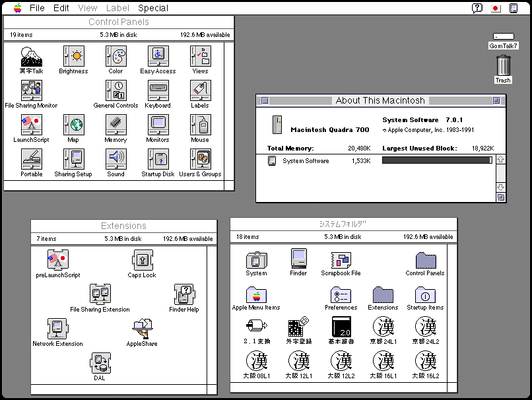Image resolution: width=532 pixels, height=400 pixels.
Task: Click the Extensions window title bar
Action: tap(124, 226)
